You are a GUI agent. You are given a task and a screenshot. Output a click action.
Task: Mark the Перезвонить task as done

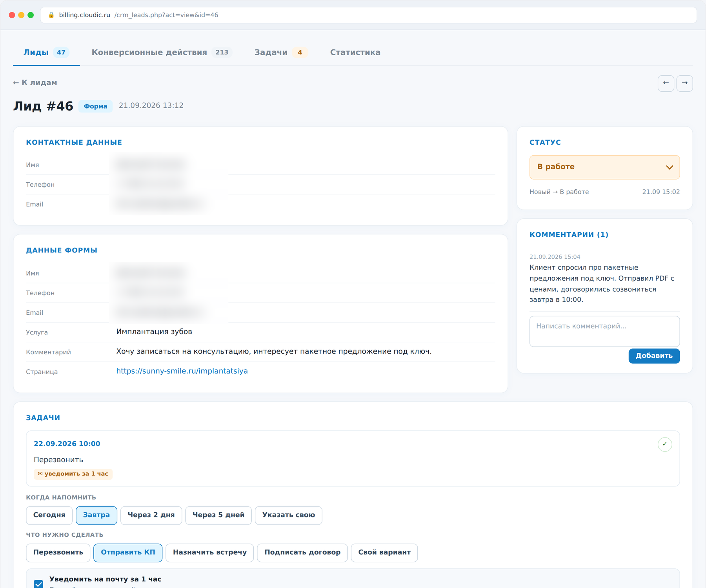(664, 444)
